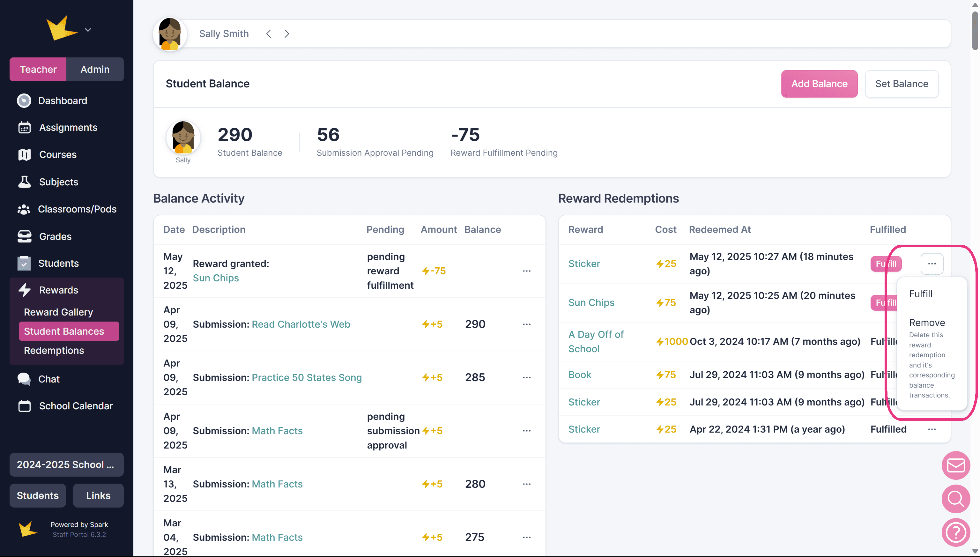Expand the logo dropdown chevron
Viewport: 980px width, 557px height.
pyautogui.click(x=88, y=30)
